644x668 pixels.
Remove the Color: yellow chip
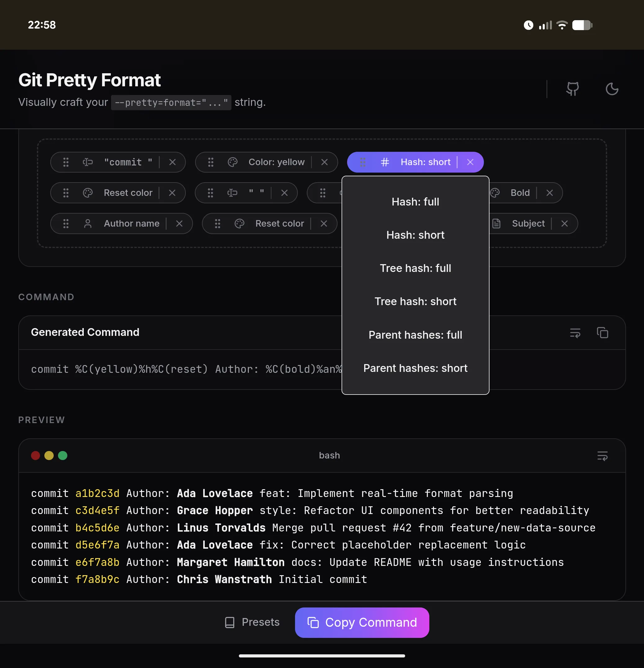click(x=324, y=162)
